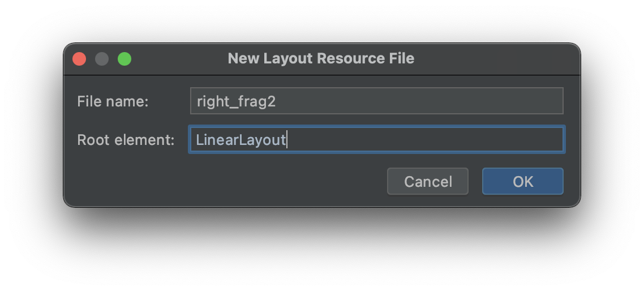Place cursor in the "LinearLayout" text
This screenshot has height=291, width=644.
click(241, 140)
